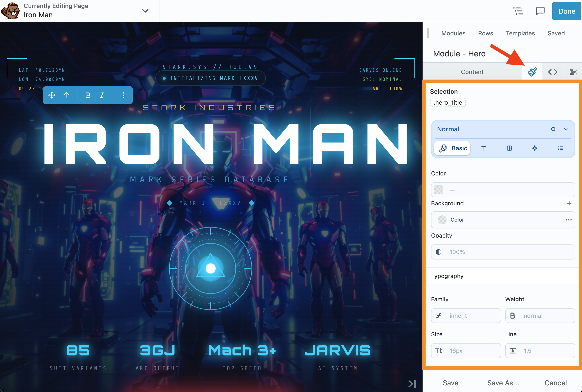Toggle italic in the inline toolbar

[102, 95]
